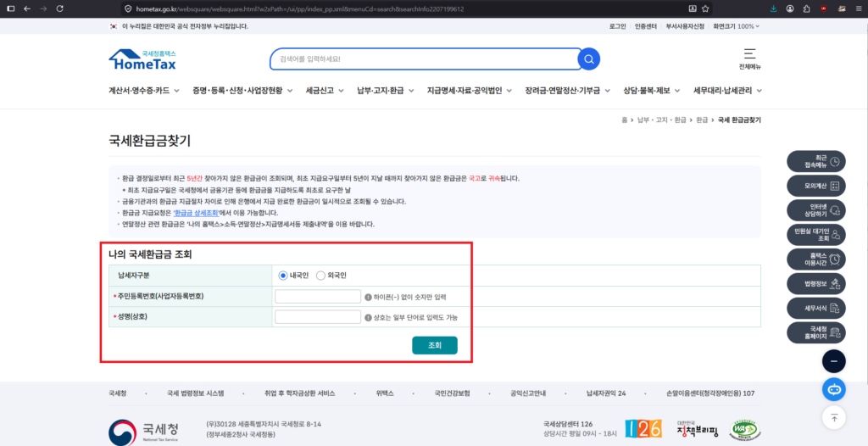Expand the 장려금·연말정산·기부금 menu

tap(567, 91)
